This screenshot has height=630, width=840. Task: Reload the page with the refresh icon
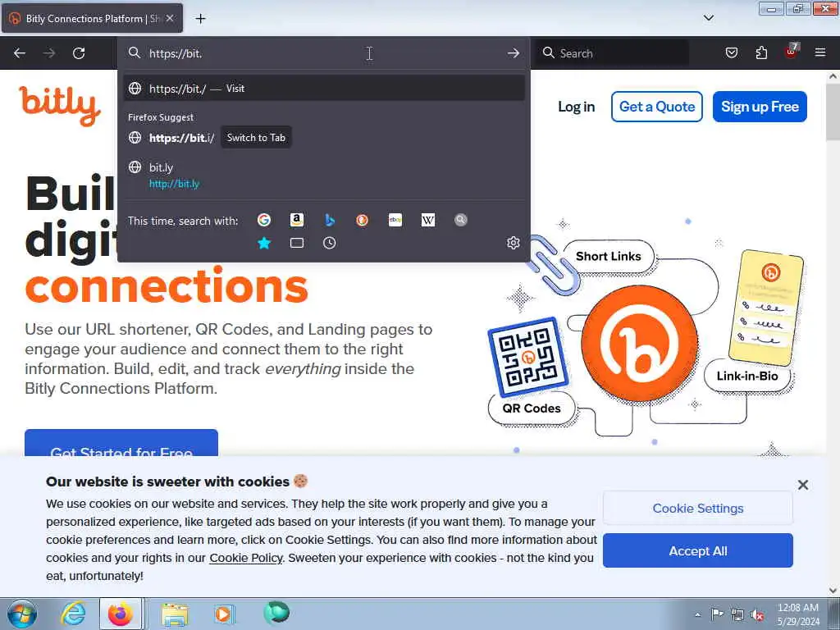tap(79, 53)
